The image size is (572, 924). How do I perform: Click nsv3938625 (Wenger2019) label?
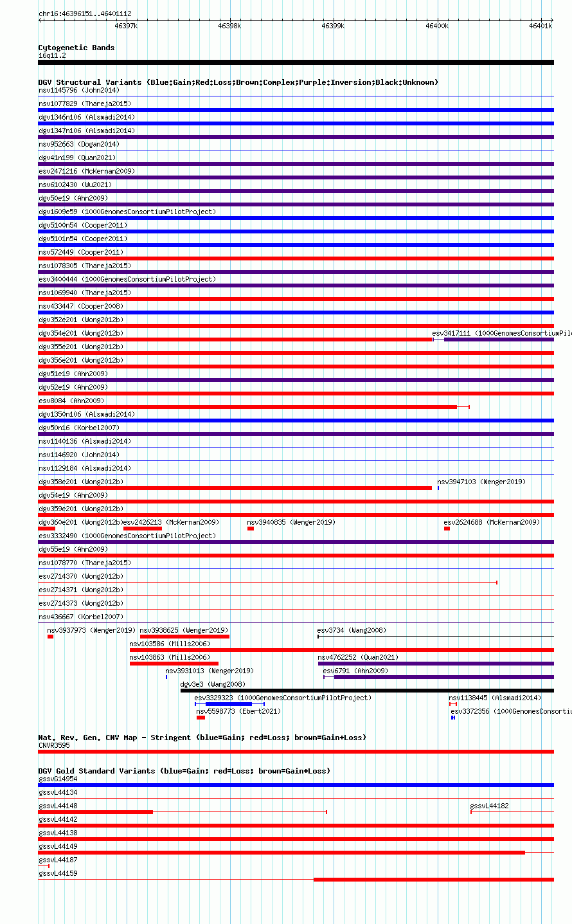pyautogui.click(x=184, y=631)
